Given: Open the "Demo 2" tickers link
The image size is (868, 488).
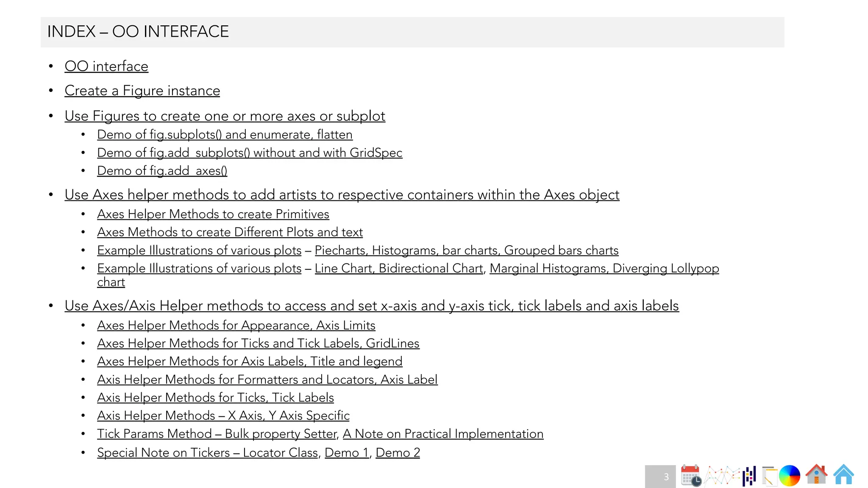Looking at the screenshot, I should point(398,453).
